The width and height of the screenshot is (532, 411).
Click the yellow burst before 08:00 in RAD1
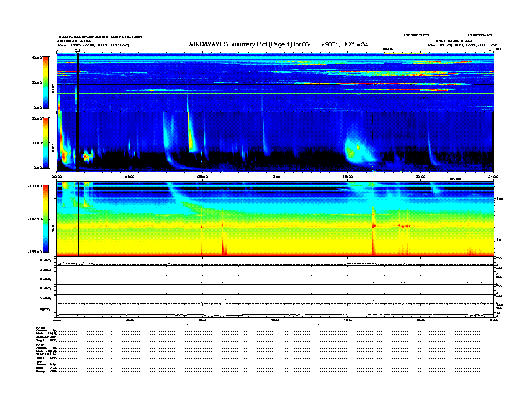[x=191, y=134]
